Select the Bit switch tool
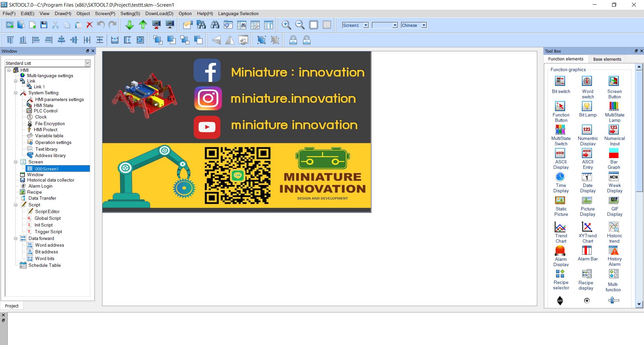644x345 pixels. point(561,85)
